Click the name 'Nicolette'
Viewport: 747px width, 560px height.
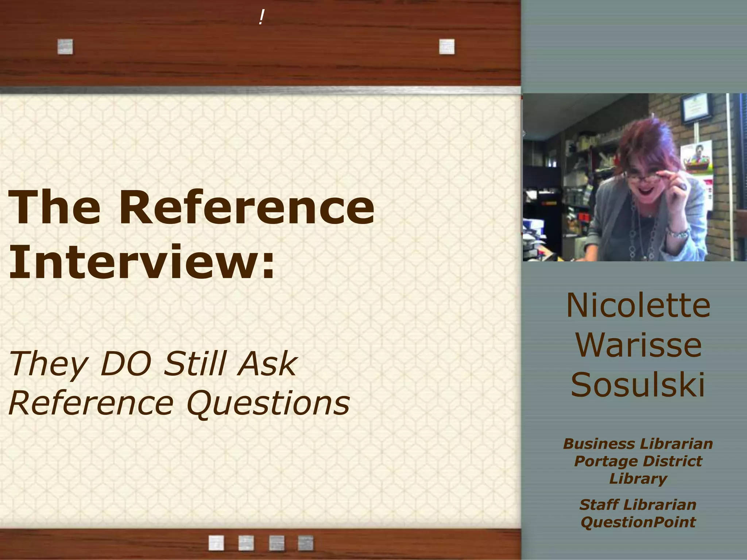pyautogui.click(x=638, y=306)
